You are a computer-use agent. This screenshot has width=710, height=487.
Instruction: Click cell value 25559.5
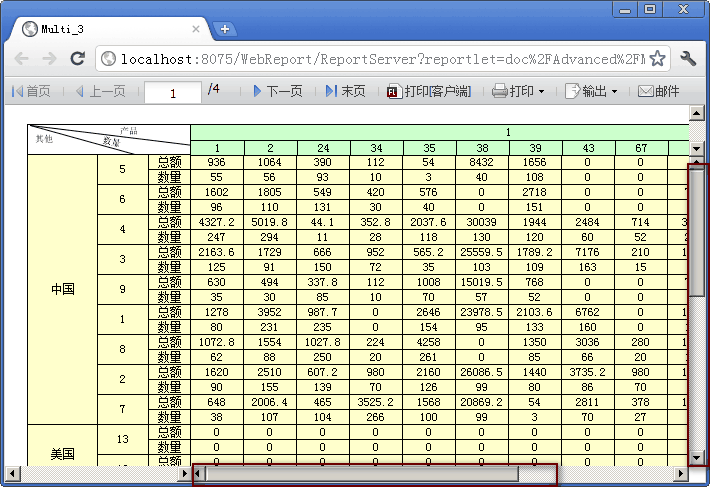481,252
